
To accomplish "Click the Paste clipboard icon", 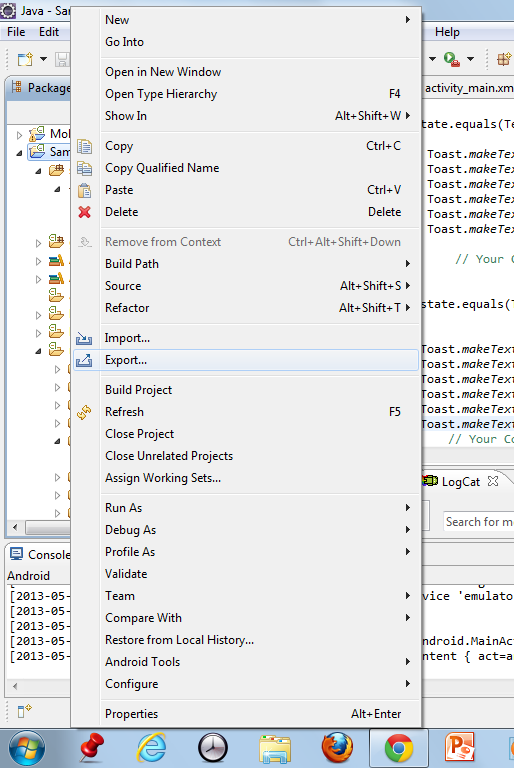I will tap(84, 190).
